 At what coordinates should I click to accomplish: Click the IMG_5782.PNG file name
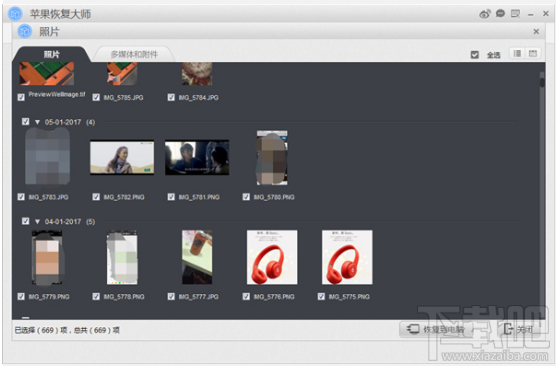click(124, 197)
